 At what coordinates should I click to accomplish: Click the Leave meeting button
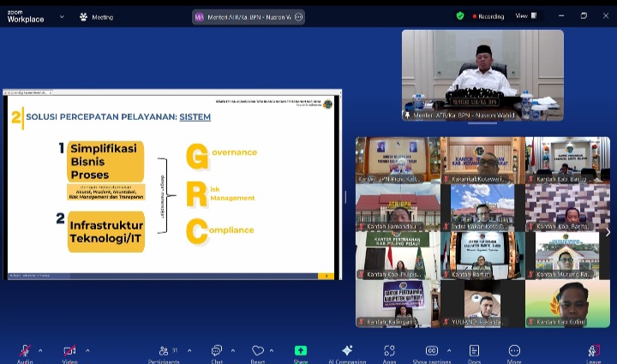click(x=594, y=353)
